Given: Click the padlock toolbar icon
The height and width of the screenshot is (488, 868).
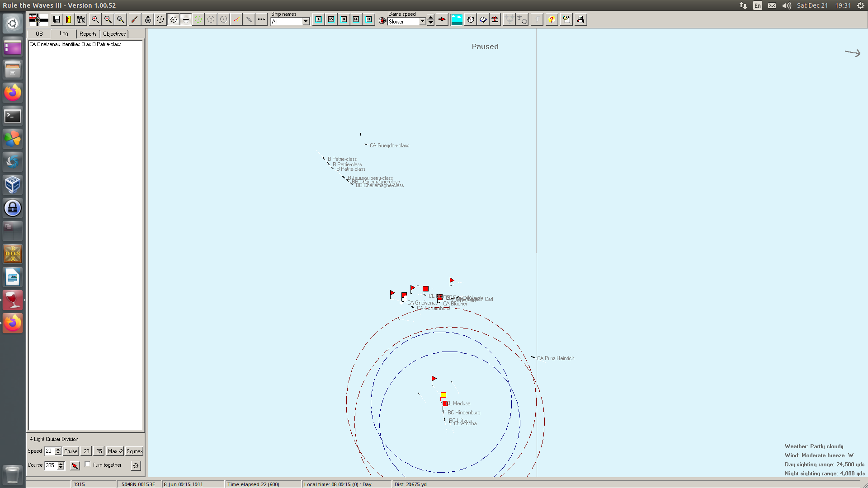Looking at the screenshot, I should [x=148, y=19].
